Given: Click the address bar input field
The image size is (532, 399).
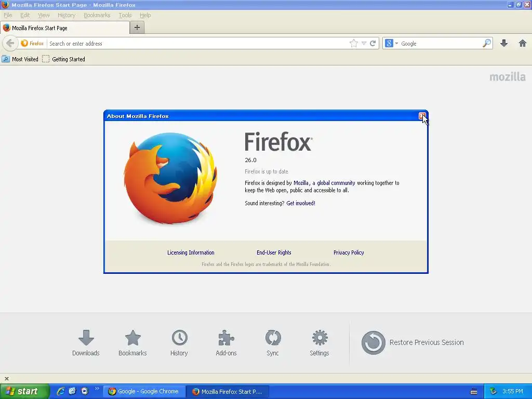Looking at the screenshot, I should pos(197,44).
